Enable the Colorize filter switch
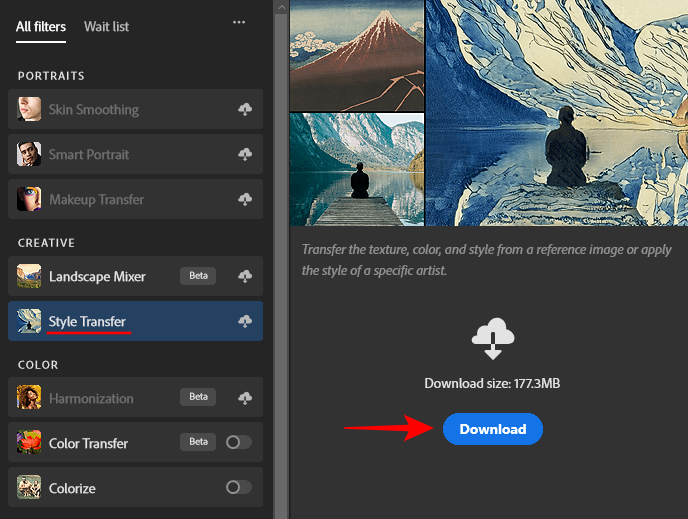Image resolution: width=688 pixels, height=519 pixels. point(239,487)
